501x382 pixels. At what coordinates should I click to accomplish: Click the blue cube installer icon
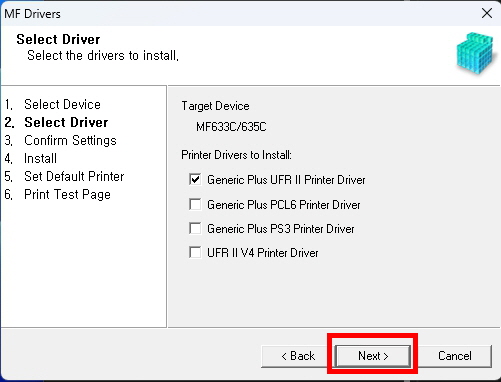475,53
